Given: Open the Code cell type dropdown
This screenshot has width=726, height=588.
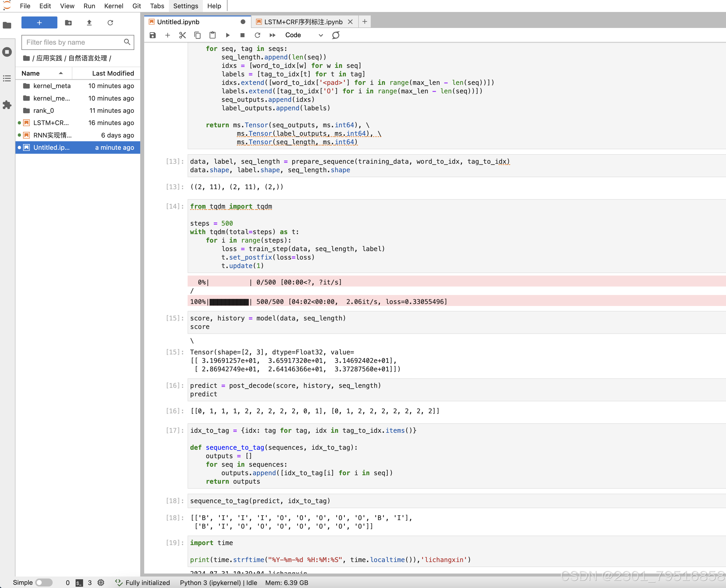Looking at the screenshot, I should (x=304, y=35).
